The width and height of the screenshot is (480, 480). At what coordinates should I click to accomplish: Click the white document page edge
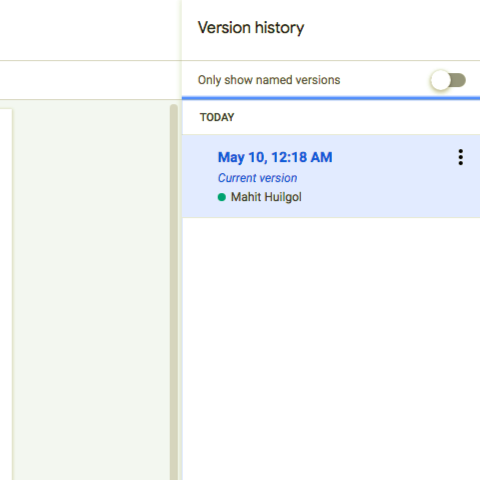tap(6, 294)
